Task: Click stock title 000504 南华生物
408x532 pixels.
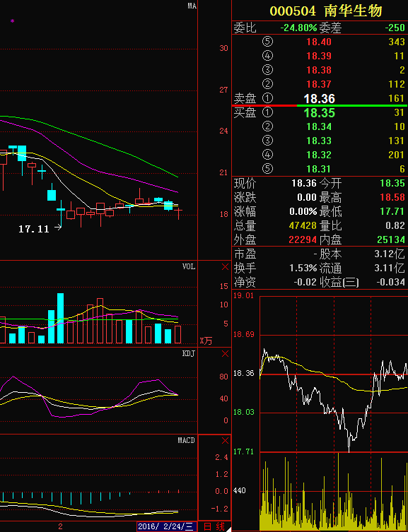Action: pyautogui.click(x=326, y=11)
